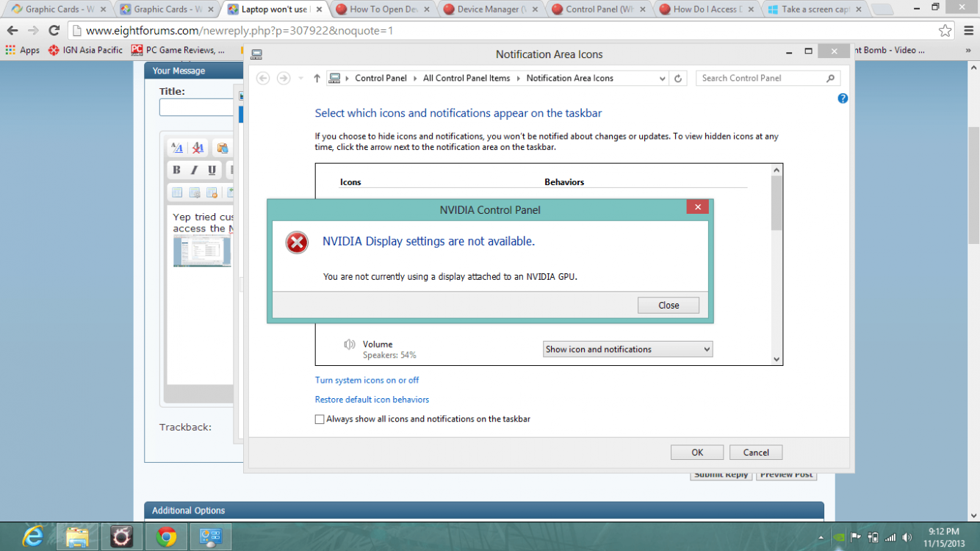Click the switch editor mode A/A icon
Viewport: 980px width, 551px height.
click(177, 148)
